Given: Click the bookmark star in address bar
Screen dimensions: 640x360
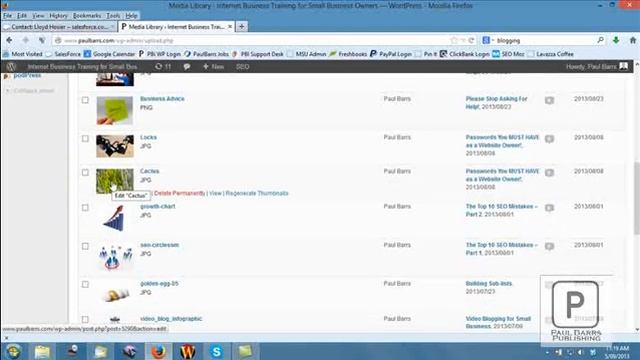Looking at the screenshot, I should 454,40.
